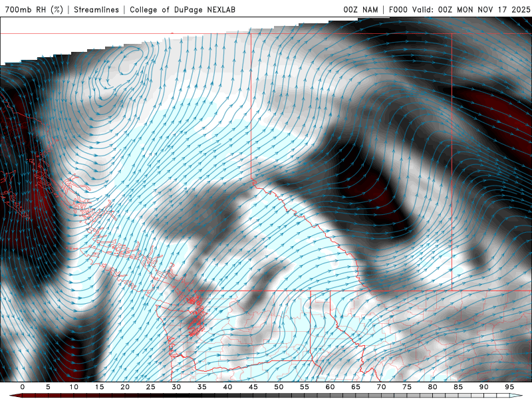Screen dimensions: 532x399
Task: Click the colorbar label "50"
Action: pyautogui.click(x=279, y=387)
